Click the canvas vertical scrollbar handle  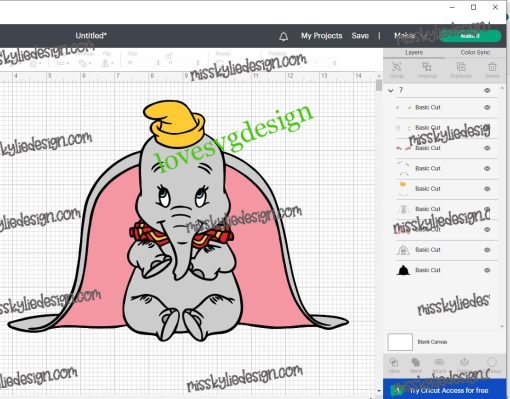pos(379,85)
